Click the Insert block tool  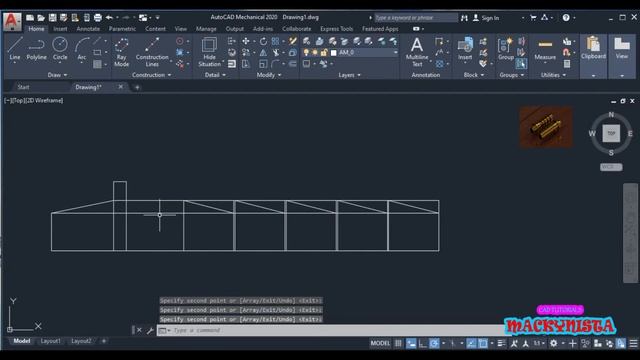coord(465,49)
